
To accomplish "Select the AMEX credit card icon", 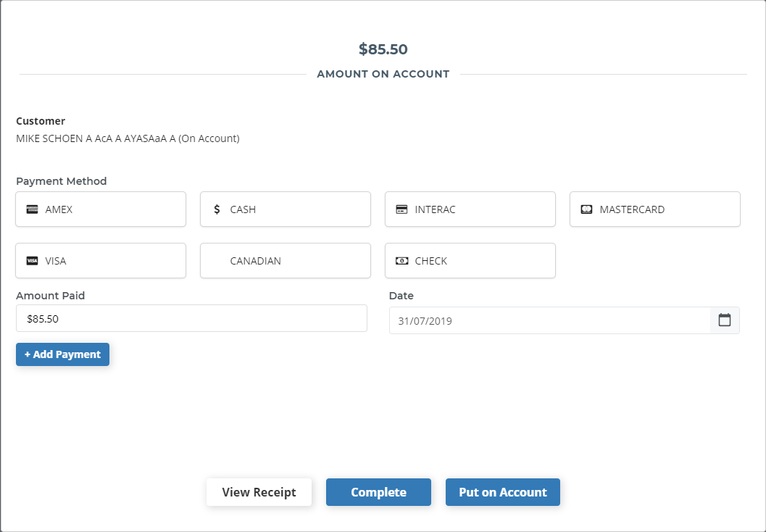I will point(32,209).
